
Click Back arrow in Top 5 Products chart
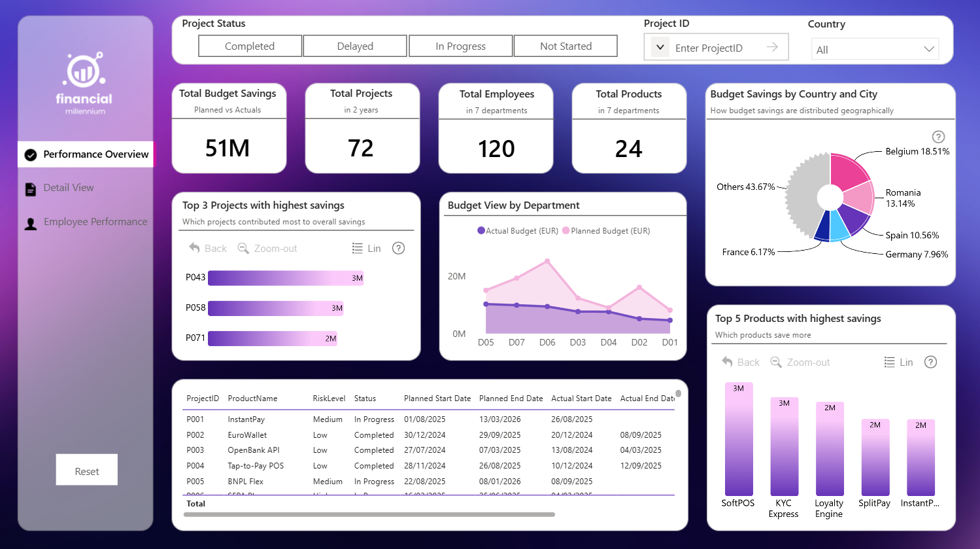click(727, 361)
